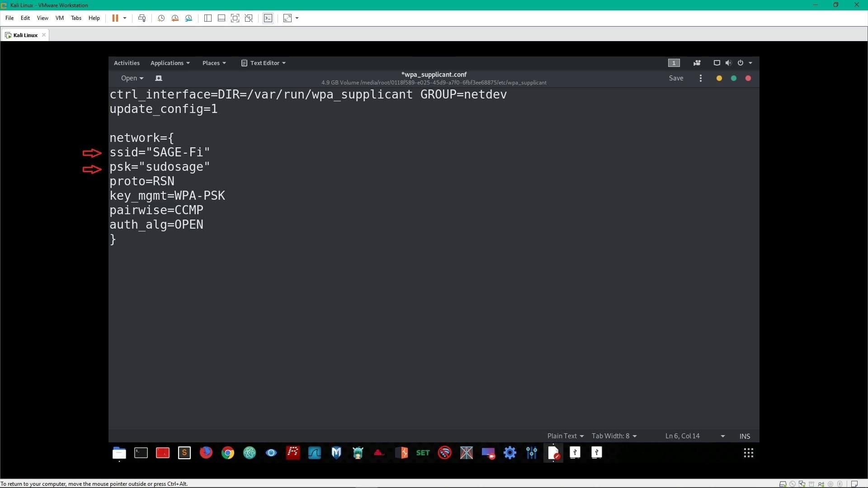Minimize editor with the yellow circle button

(719, 78)
